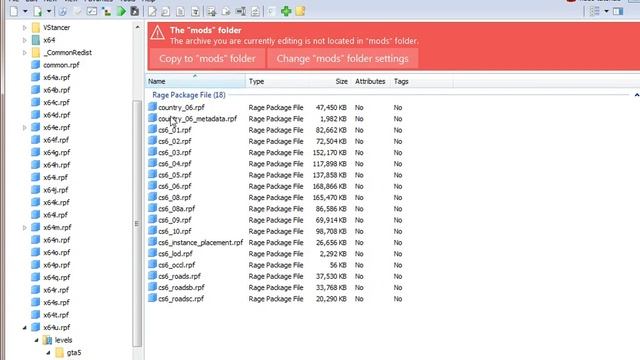
Task: Expand the x64e.rpf tree node
Action: 24,127
